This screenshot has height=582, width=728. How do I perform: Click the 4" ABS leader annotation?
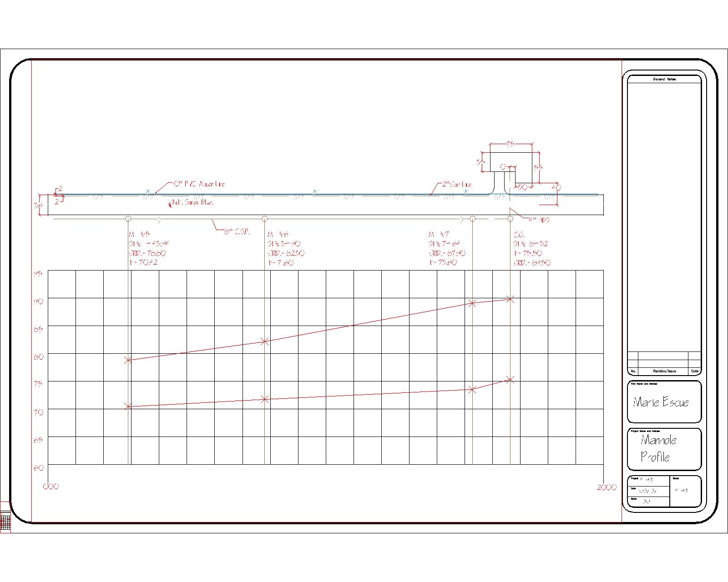[x=539, y=219]
